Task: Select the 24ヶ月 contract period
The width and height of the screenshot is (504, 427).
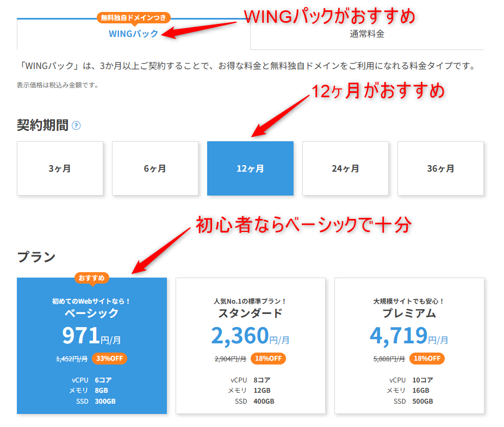Action: [346, 168]
